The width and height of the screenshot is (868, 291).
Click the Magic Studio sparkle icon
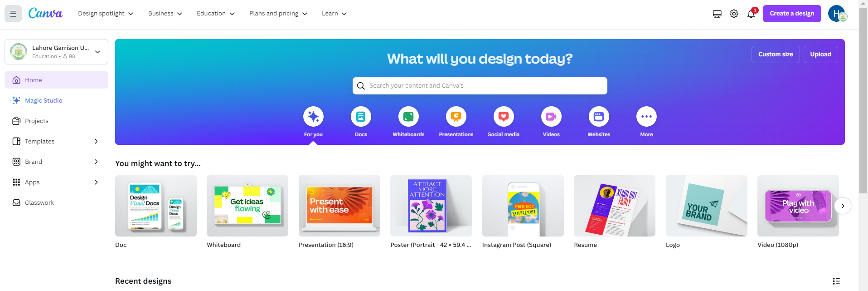click(x=16, y=100)
